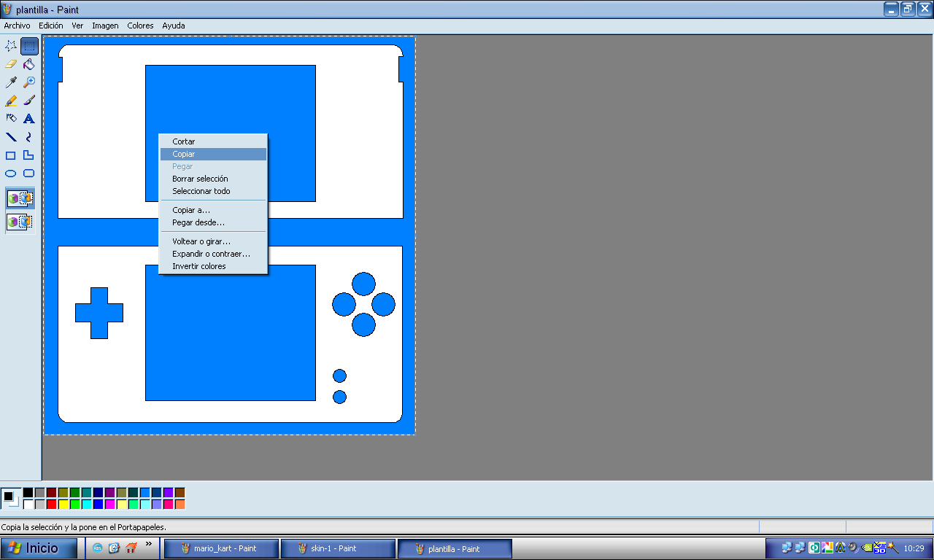Click the magic wand tray icon
The image size is (934, 560).
pyautogui.click(x=893, y=548)
